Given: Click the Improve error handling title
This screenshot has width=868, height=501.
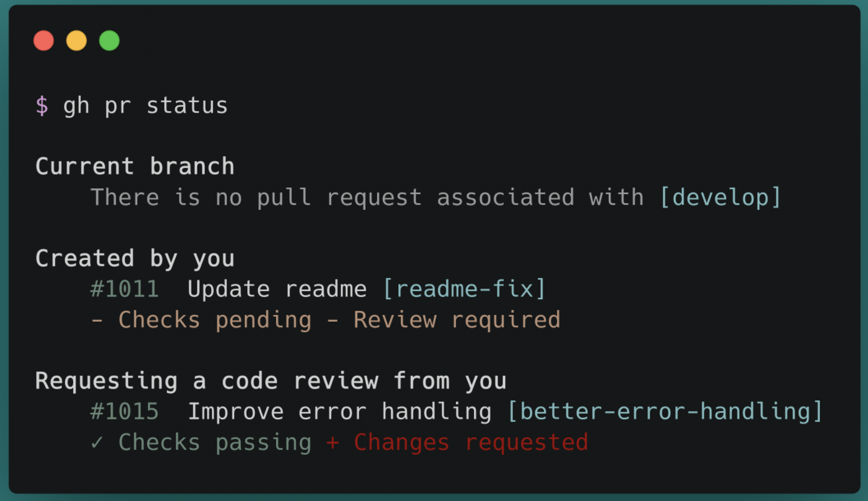Looking at the screenshot, I should [x=340, y=412].
